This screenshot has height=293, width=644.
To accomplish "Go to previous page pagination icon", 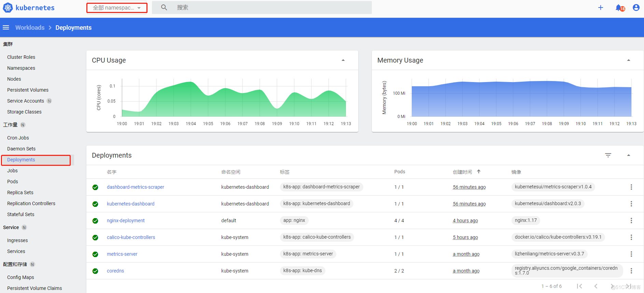I will point(596,286).
